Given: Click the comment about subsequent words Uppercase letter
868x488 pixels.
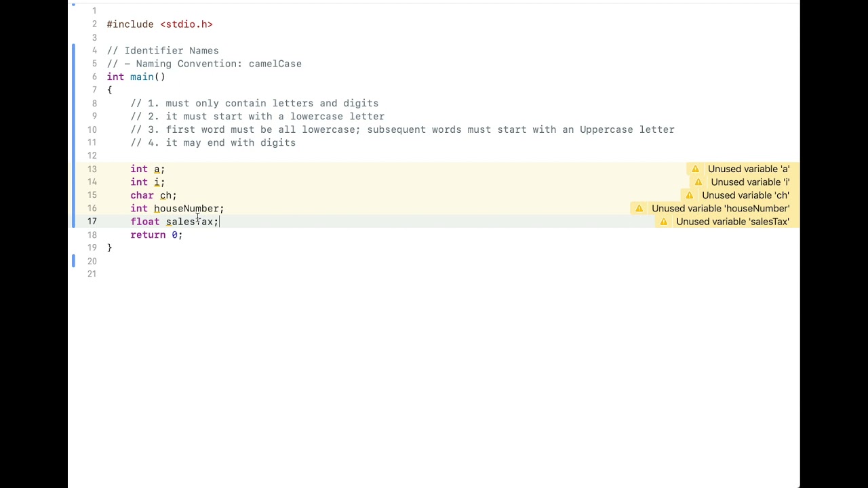Looking at the screenshot, I should 403,130.
